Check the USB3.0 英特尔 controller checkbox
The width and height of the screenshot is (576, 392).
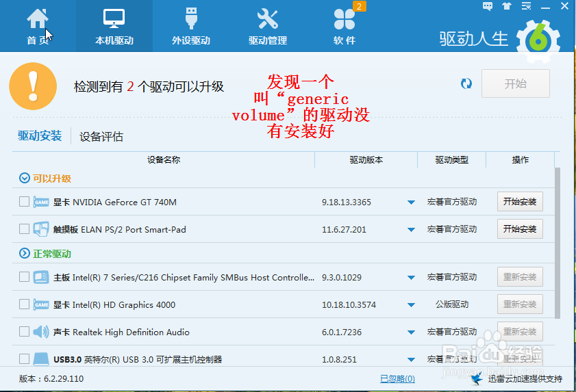pyautogui.click(x=24, y=358)
